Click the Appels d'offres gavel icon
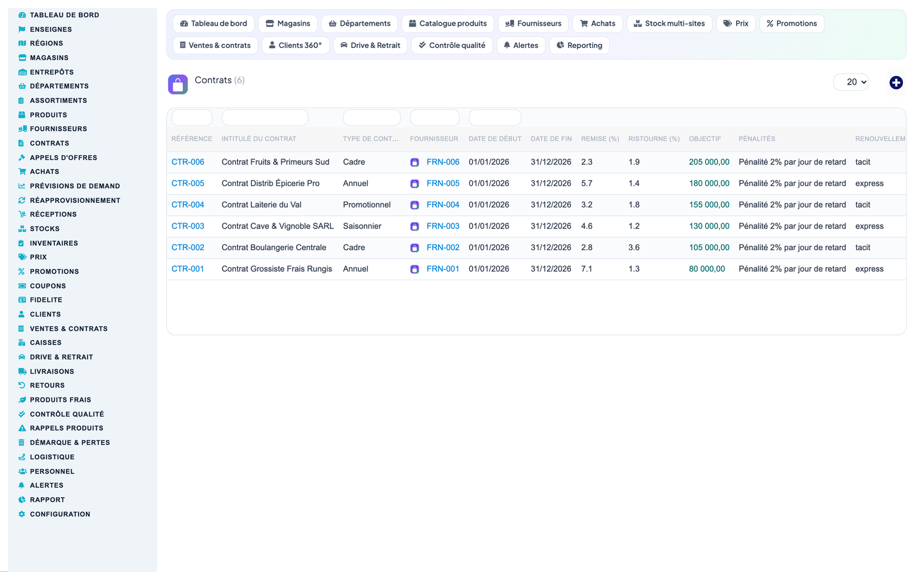The image size is (924, 572). [22, 157]
